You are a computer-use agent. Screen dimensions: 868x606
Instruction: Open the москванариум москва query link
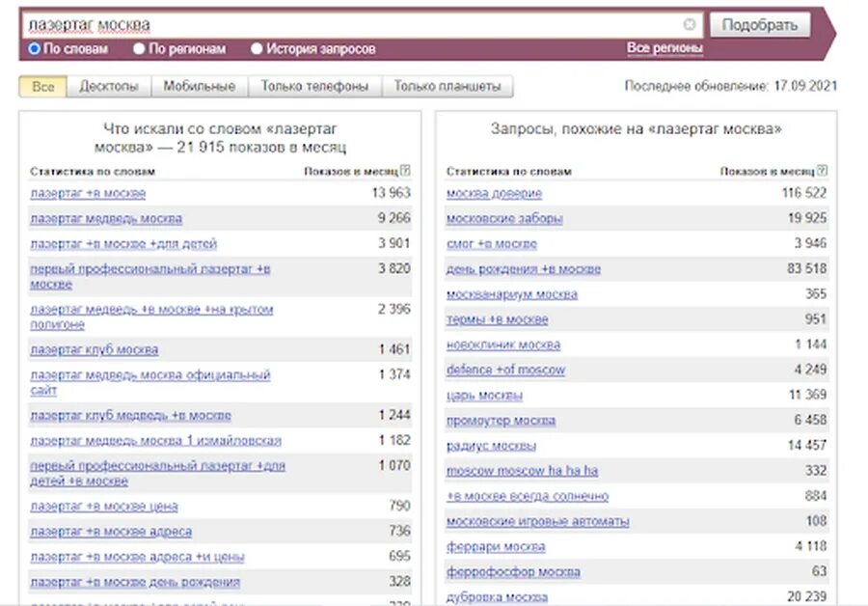coord(512,294)
